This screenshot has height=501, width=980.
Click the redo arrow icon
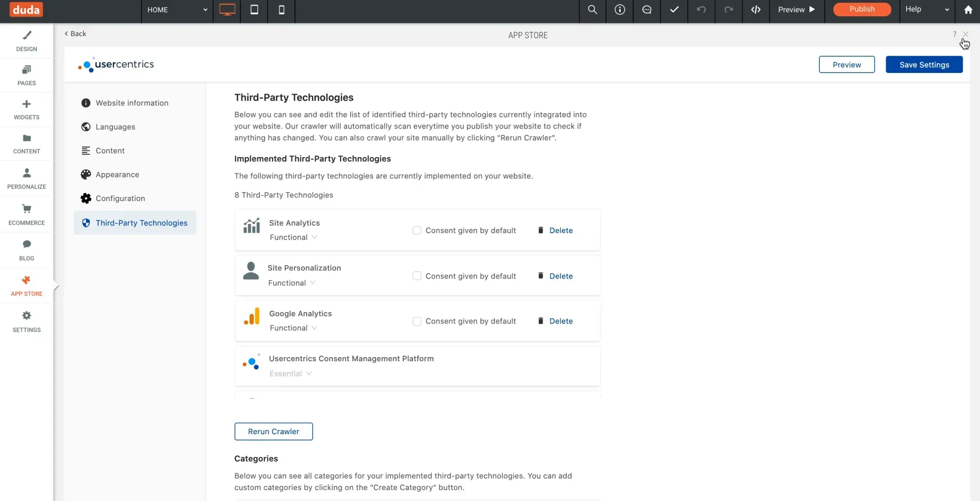(x=728, y=10)
